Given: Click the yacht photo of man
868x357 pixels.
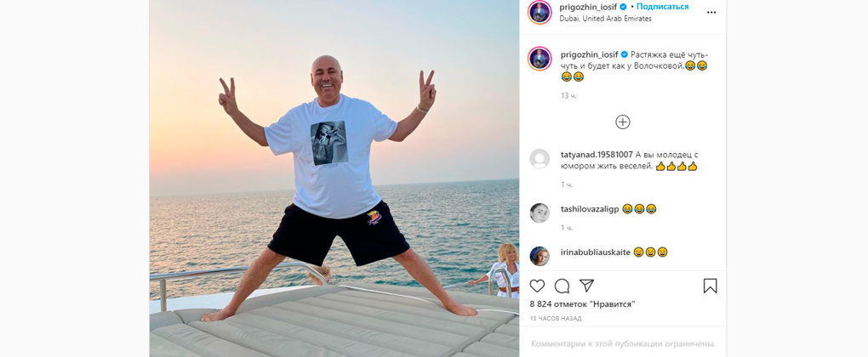Looking at the screenshot, I should pos(334,178).
